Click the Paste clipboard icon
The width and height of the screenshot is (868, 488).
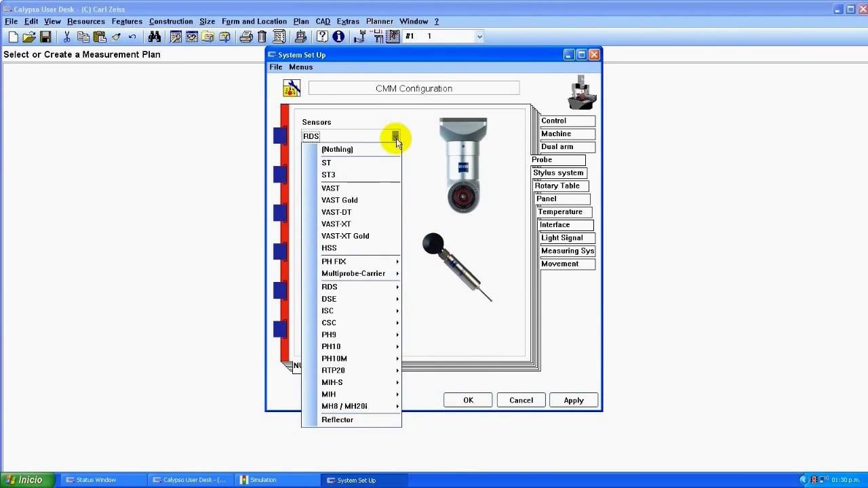[x=100, y=37]
